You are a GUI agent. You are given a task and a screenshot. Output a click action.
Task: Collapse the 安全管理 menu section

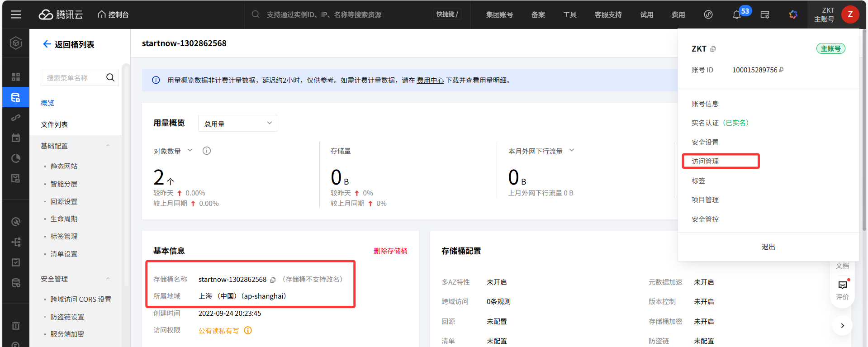pos(108,279)
